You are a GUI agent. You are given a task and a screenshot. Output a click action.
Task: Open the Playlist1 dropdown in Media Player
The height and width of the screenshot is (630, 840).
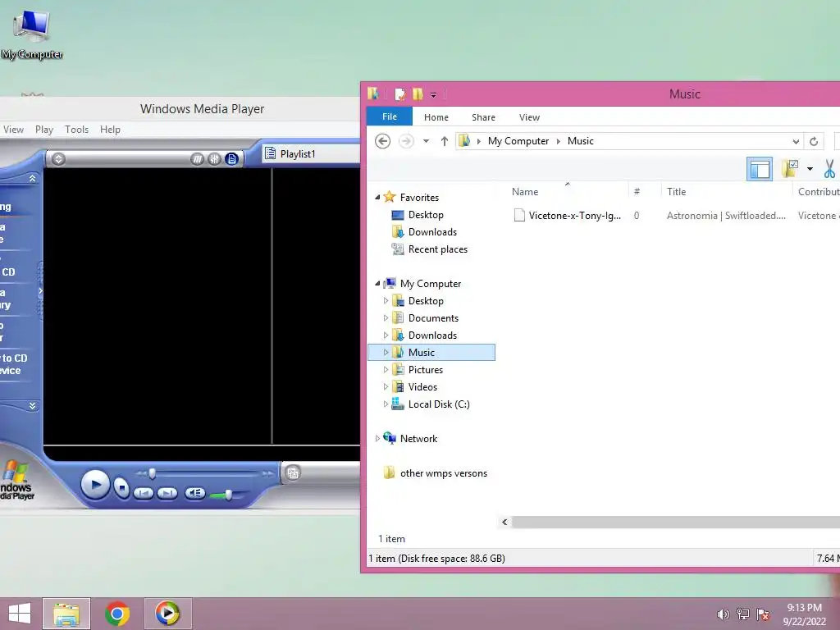(311, 153)
